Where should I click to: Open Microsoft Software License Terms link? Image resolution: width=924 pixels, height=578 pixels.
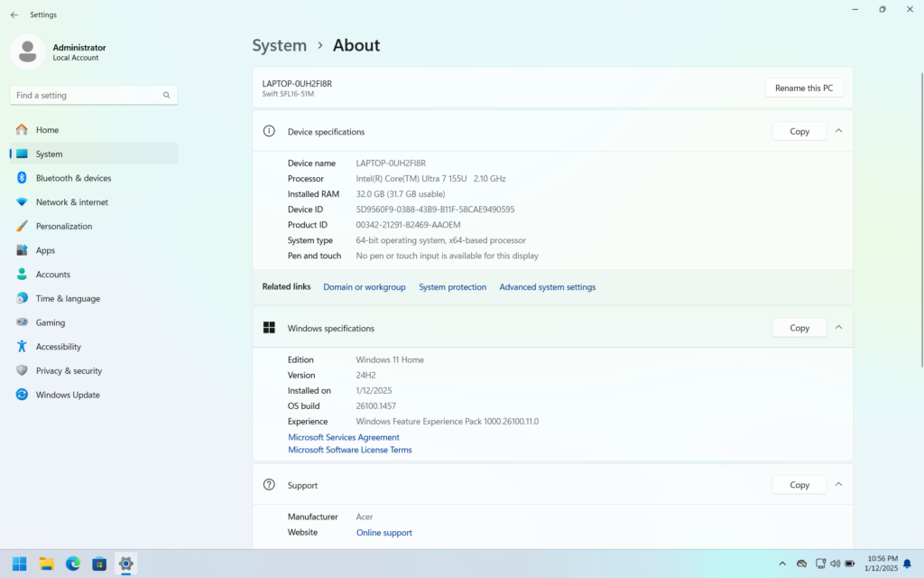[349, 450]
